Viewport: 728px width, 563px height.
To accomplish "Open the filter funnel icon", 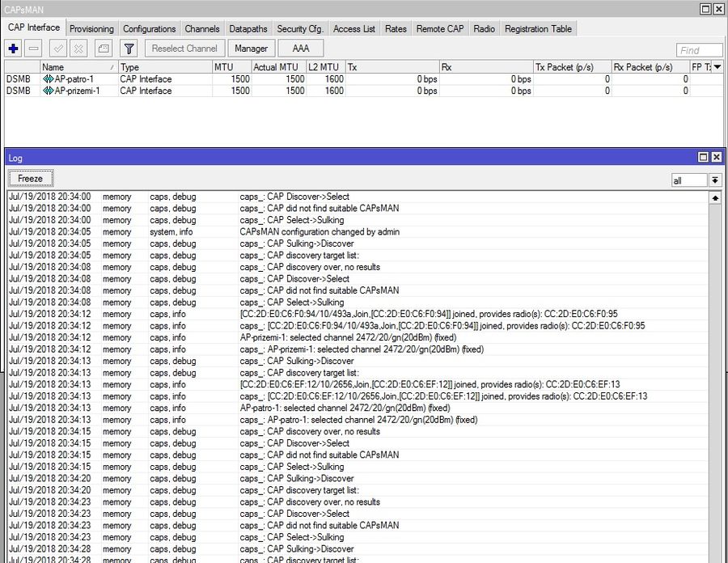I will click(x=129, y=49).
